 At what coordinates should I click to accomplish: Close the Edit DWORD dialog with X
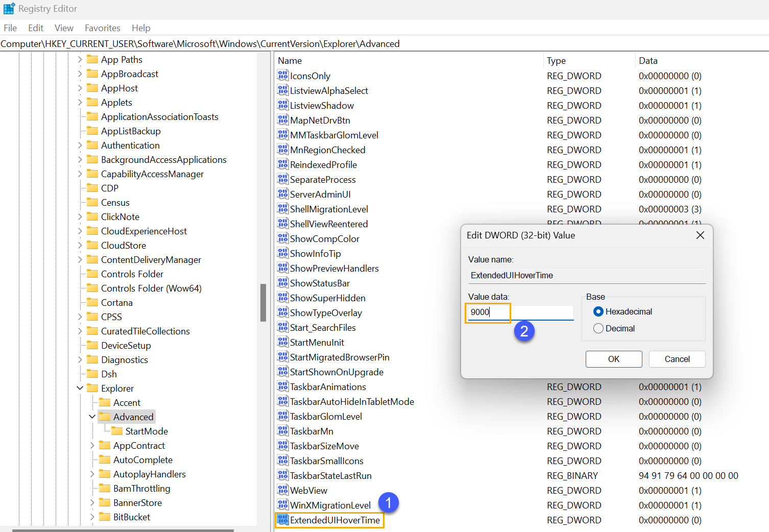coord(700,235)
